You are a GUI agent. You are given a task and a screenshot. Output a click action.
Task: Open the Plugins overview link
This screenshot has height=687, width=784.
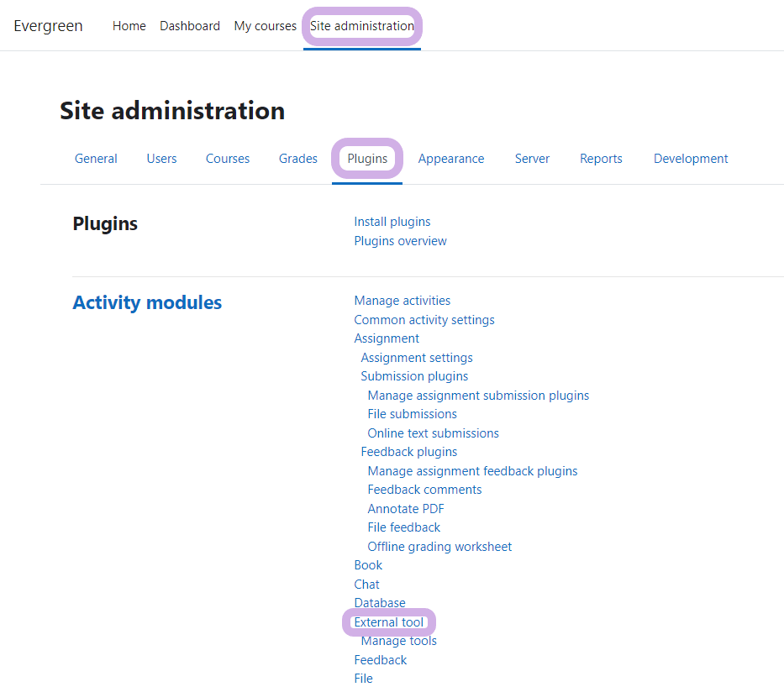pyautogui.click(x=400, y=241)
